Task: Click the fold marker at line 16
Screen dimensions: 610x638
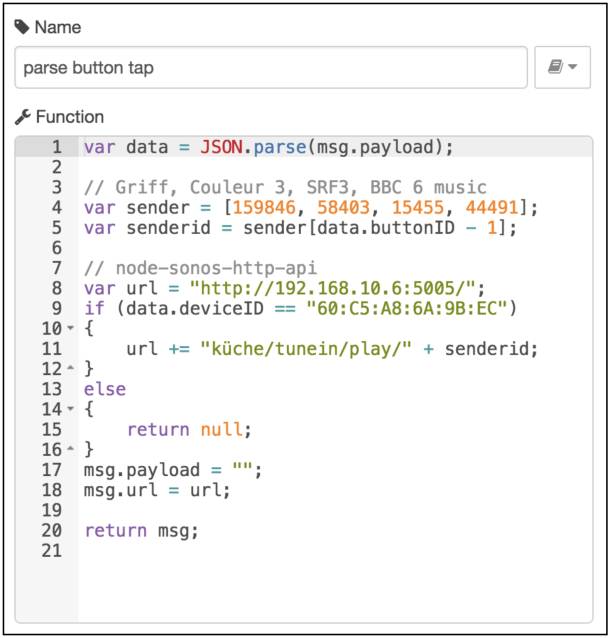Action: (69, 450)
